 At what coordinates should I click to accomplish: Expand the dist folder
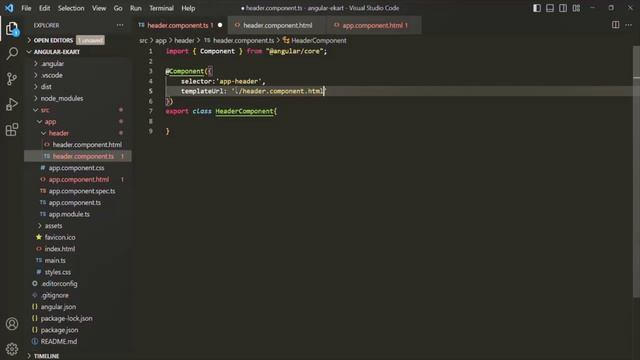click(46, 87)
